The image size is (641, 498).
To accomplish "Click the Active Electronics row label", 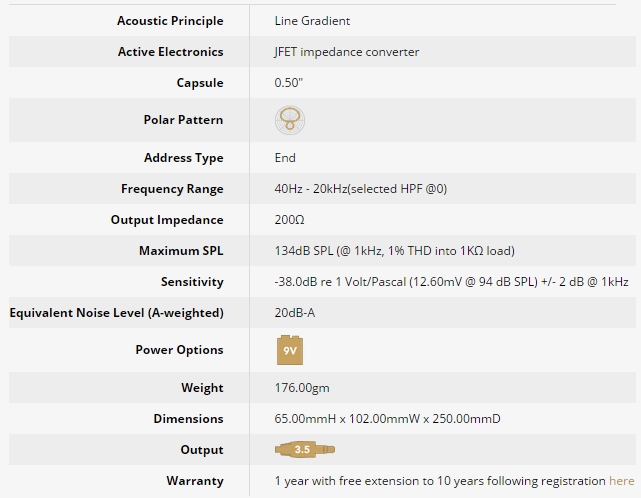I will [x=170, y=52].
